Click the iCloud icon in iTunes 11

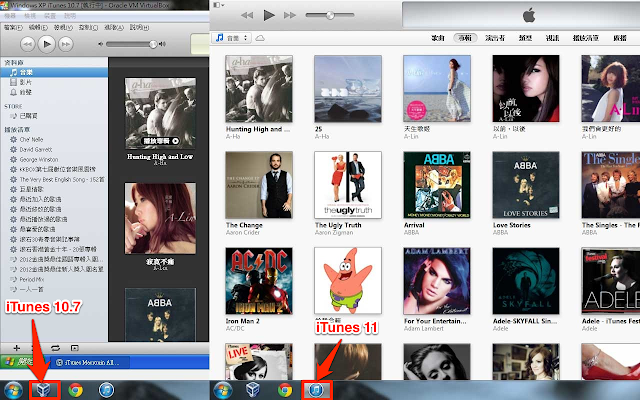coord(260,38)
